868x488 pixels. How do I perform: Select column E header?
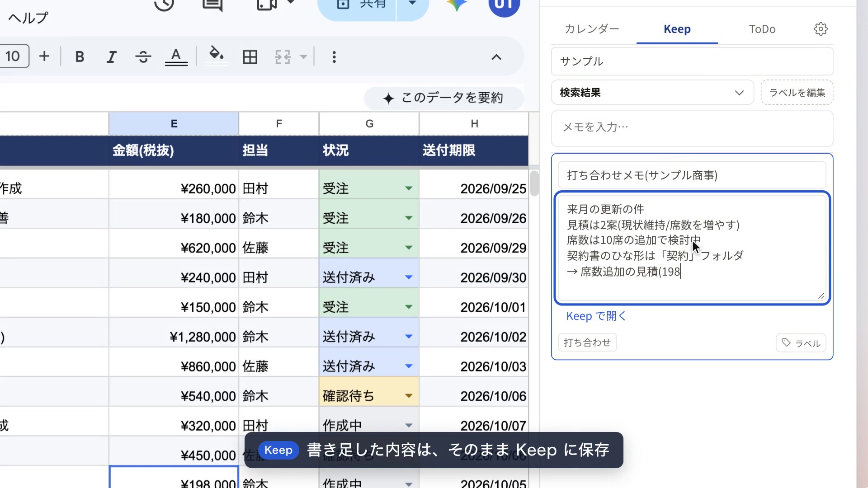click(174, 124)
